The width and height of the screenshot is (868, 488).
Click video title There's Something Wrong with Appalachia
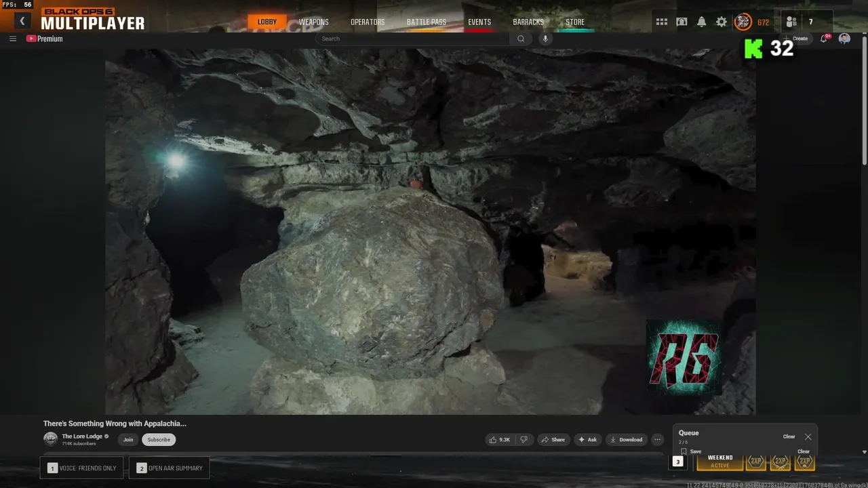pos(115,424)
